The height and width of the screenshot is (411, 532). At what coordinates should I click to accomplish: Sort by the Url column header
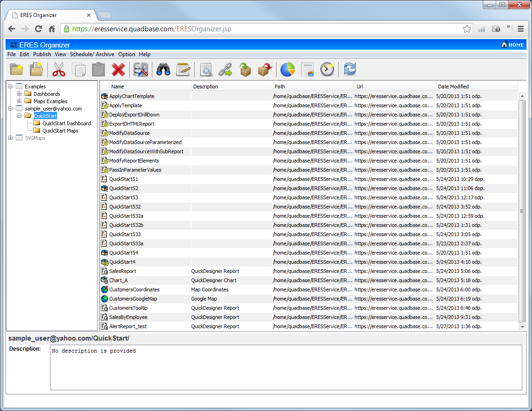pos(395,87)
